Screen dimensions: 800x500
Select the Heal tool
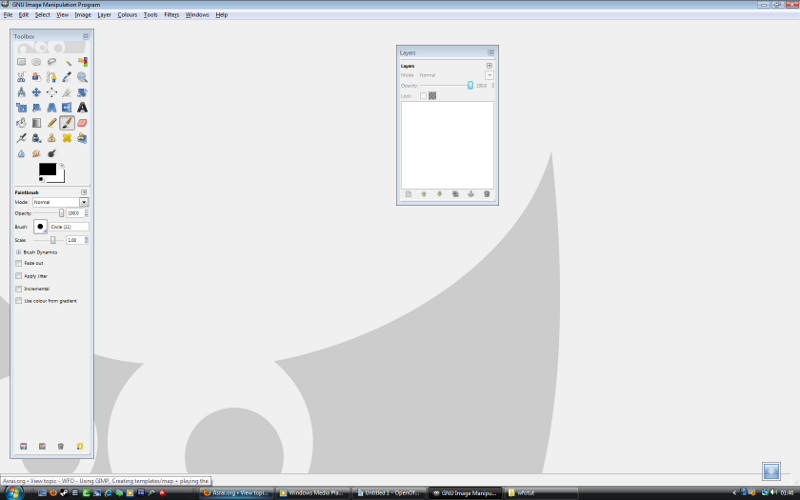67,138
